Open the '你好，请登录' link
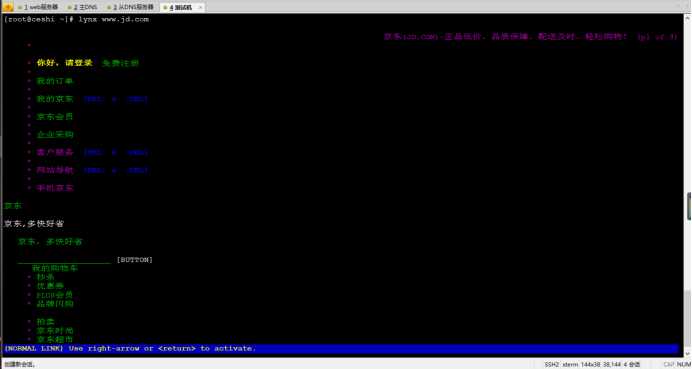This screenshot has height=369, width=692. pos(64,63)
